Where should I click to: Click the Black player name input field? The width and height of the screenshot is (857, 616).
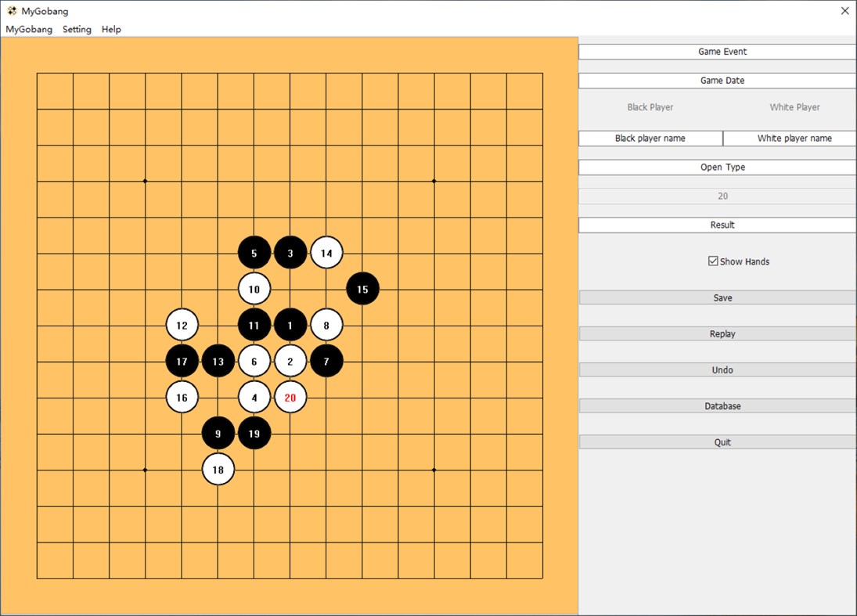pyautogui.click(x=650, y=138)
